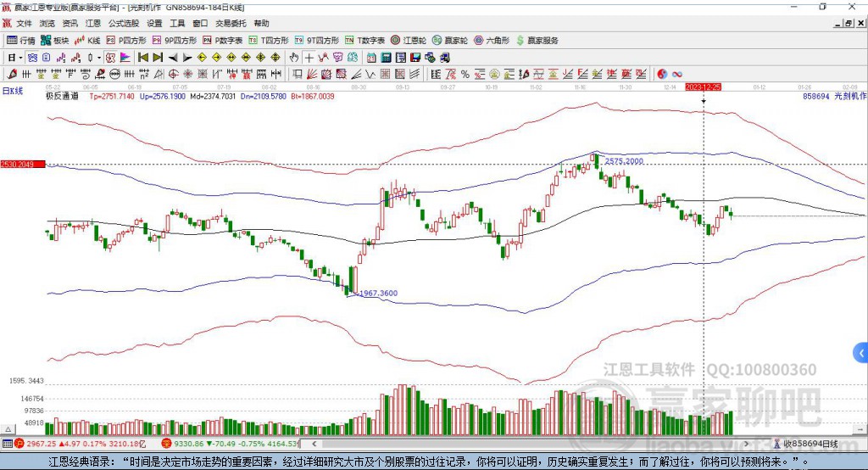Click the pink flag chart icon
868x470 pixels.
click(125, 58)
